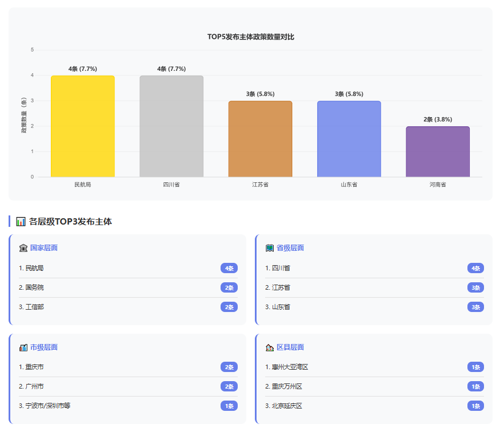Select the blue 山东省 bar

(349, 139)
